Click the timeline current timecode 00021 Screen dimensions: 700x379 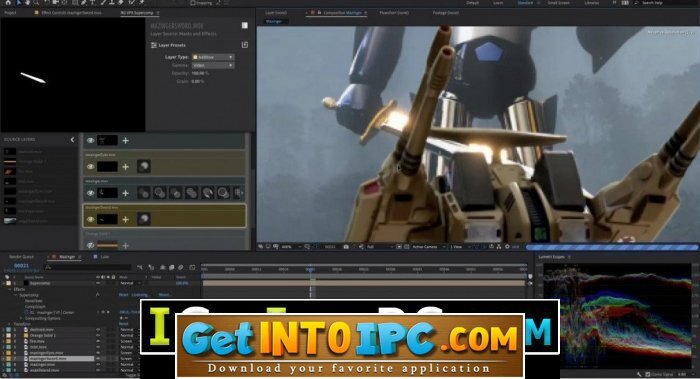21,266
